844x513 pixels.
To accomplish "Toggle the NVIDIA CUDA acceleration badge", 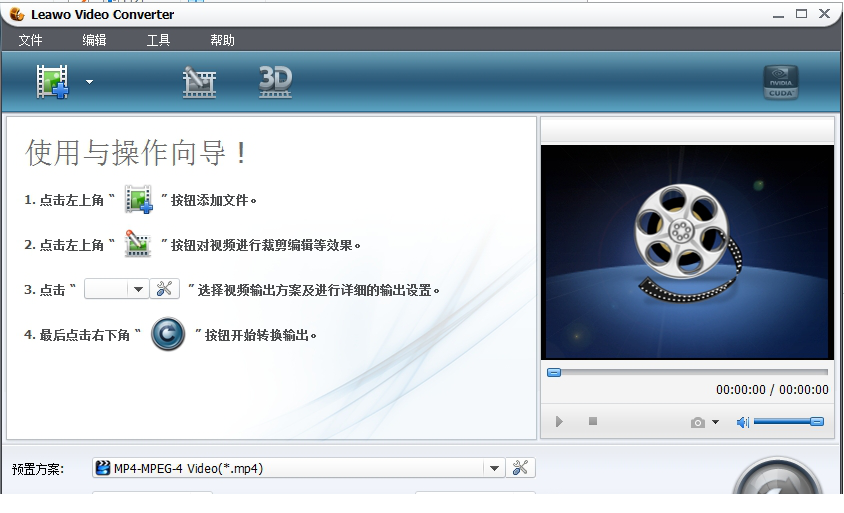I will (780, 82).
